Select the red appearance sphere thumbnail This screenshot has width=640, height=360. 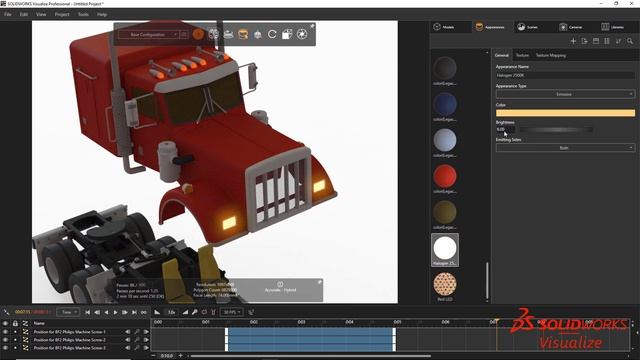click(445, 176)
